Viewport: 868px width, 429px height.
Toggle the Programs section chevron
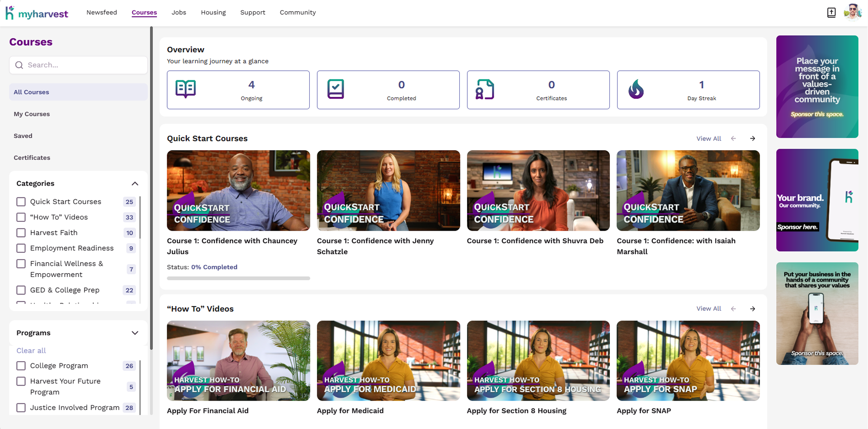135,333
